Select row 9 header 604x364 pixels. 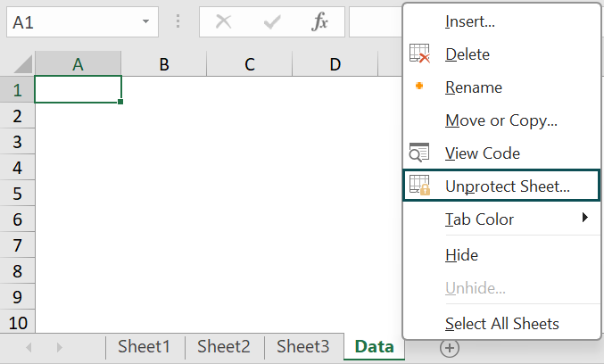(x=17, y=296)
